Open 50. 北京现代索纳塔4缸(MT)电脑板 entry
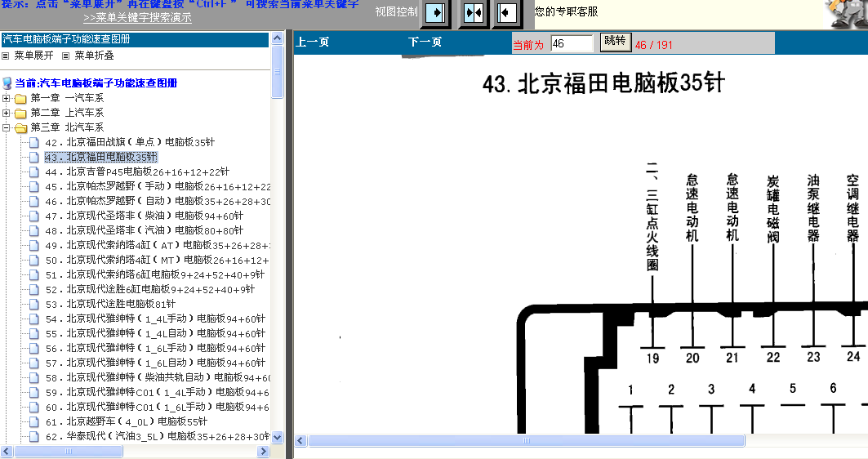 tap(158, 260)
